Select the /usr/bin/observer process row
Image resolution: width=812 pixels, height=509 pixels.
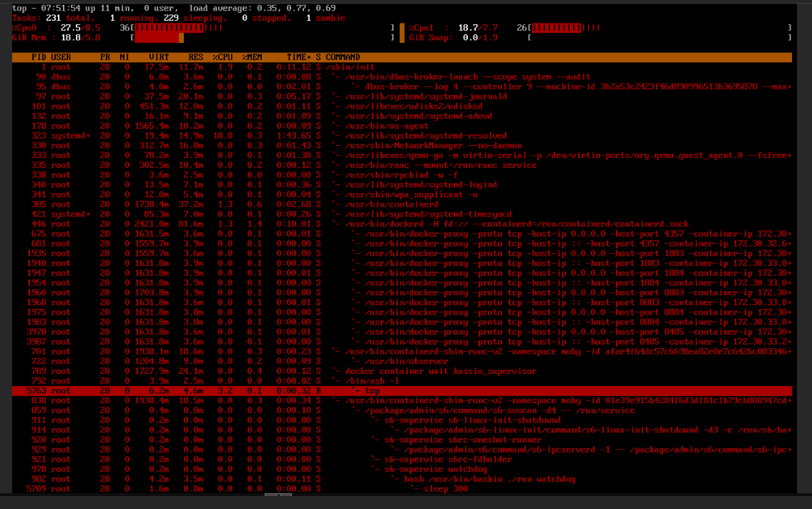click(402, 362)
